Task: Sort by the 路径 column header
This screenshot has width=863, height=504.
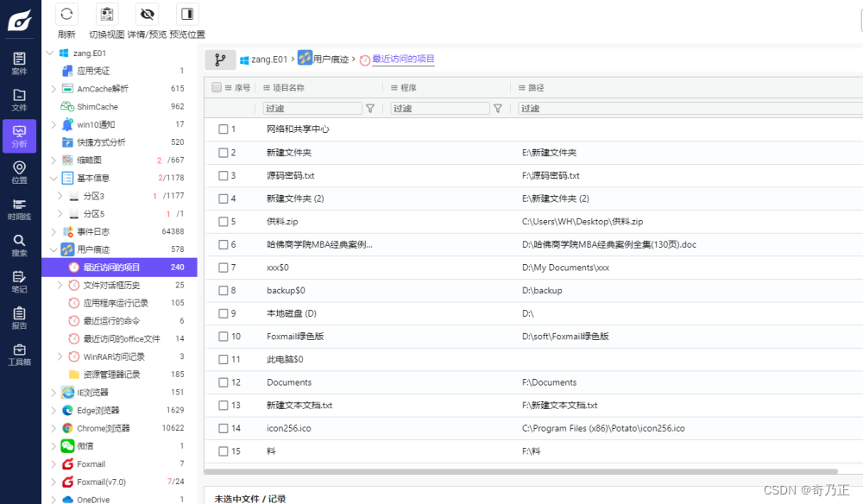Action: 536,87
